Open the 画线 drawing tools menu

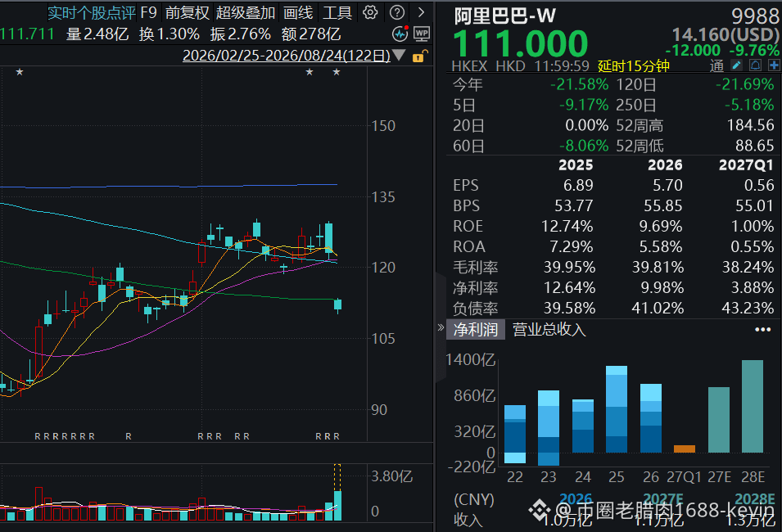pyautogui.click(x=298, y=12)
